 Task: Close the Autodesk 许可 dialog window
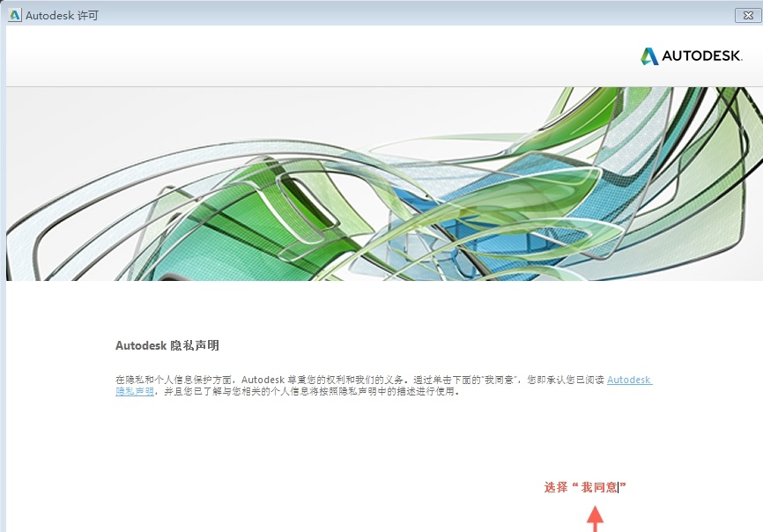point(748,16)
